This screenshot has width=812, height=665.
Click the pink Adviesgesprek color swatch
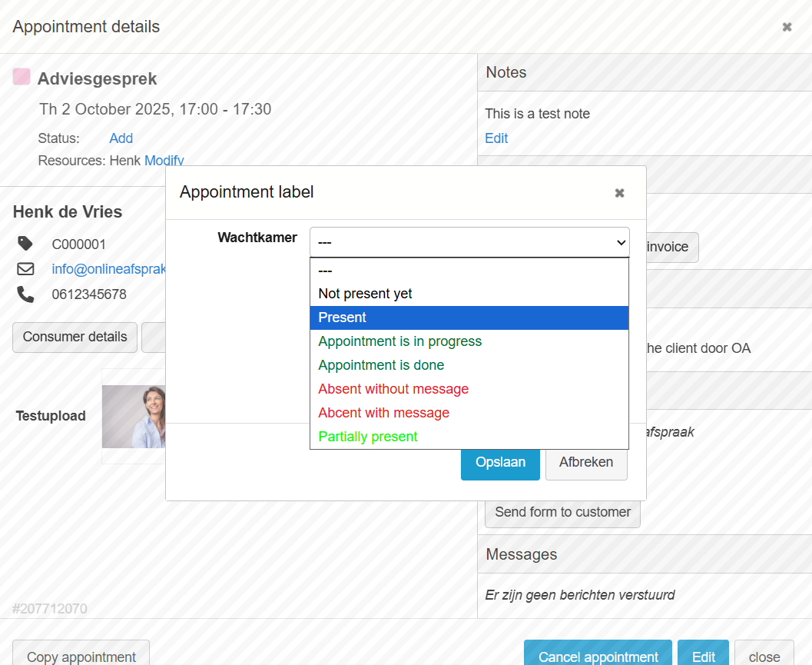[22, 77]
